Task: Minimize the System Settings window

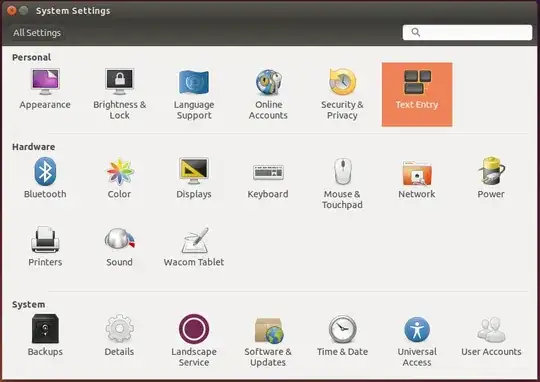Action: click(23, 11)
